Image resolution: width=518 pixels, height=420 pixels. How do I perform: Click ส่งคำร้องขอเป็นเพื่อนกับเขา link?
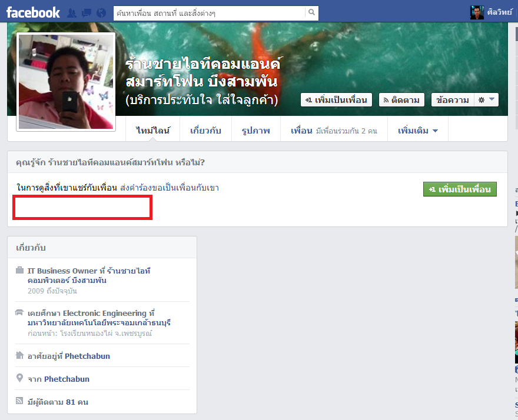(170, 188)
